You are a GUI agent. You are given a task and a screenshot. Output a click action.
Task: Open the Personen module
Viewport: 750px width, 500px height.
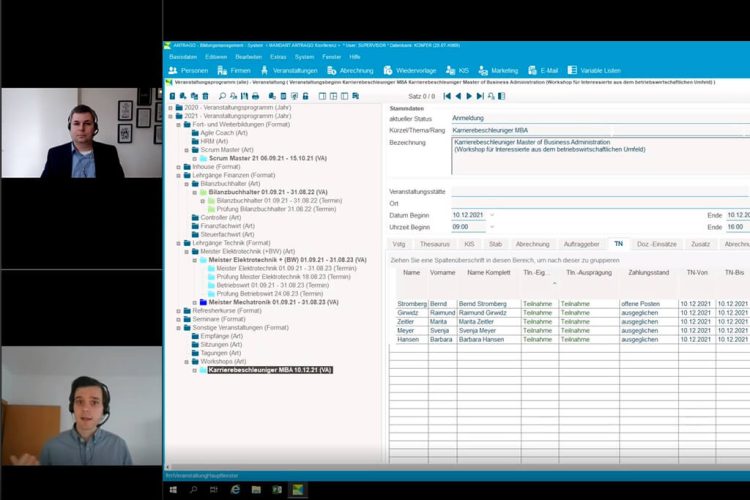click(189, 70)
